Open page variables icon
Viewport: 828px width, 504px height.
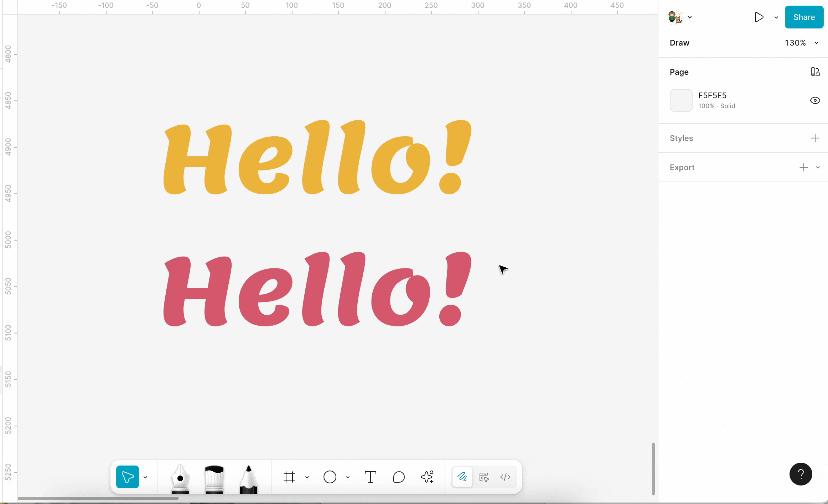[x=815, y=72]
